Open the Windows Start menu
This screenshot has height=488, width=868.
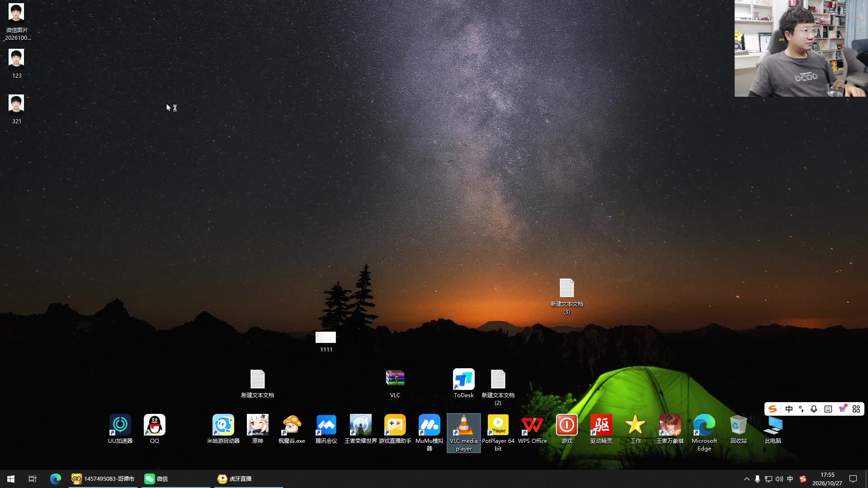point(11,479)
